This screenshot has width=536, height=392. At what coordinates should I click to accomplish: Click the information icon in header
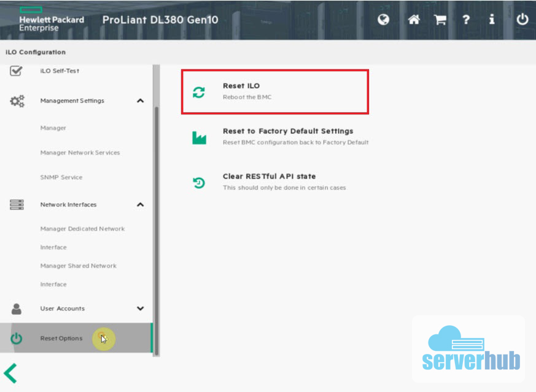coord(492,20)
